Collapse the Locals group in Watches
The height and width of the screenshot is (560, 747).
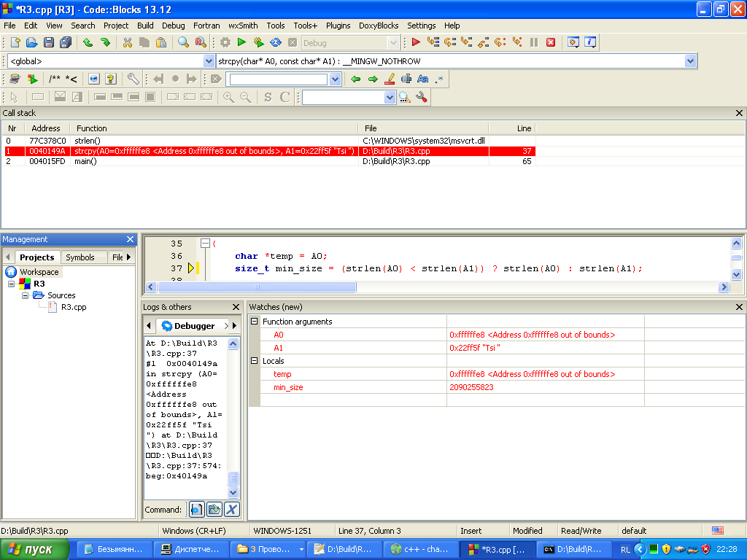(255, 361)
